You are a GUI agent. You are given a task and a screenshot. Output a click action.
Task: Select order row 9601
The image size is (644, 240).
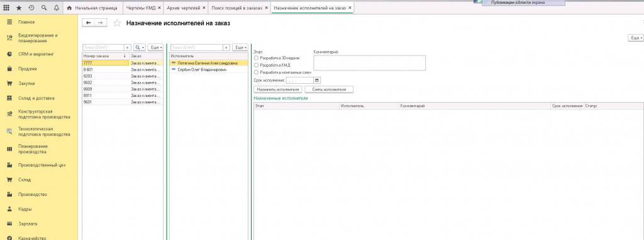123,101
